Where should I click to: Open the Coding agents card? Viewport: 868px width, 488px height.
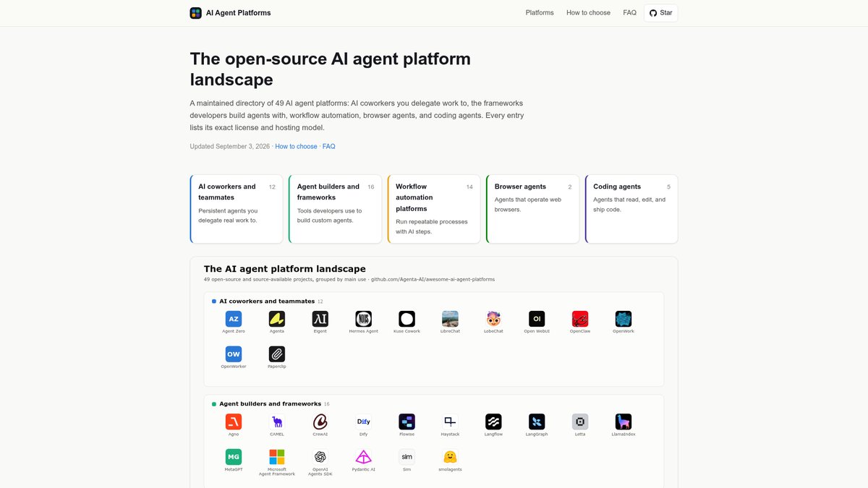tap(631, 209)
